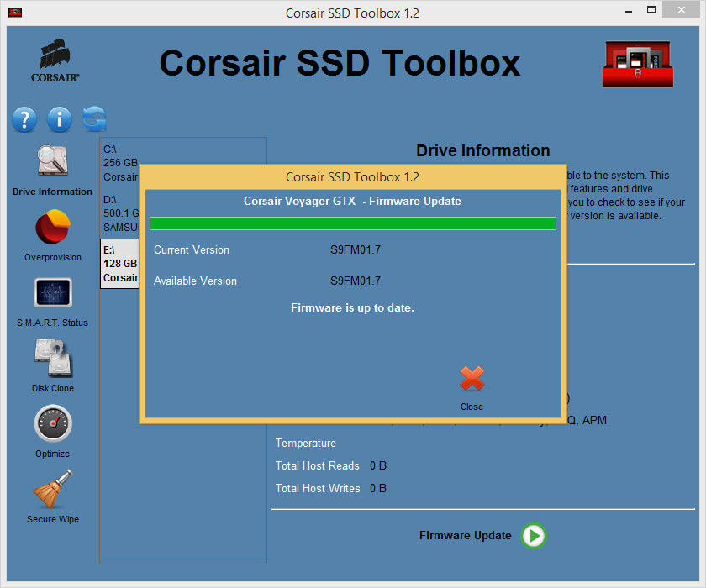The height and width of the screenshot is (588, 706).
Task: Click the 'Corsair Voyager GTX - Firmware Update' heading
Action: pyautogui.click(x=352, y=201)
